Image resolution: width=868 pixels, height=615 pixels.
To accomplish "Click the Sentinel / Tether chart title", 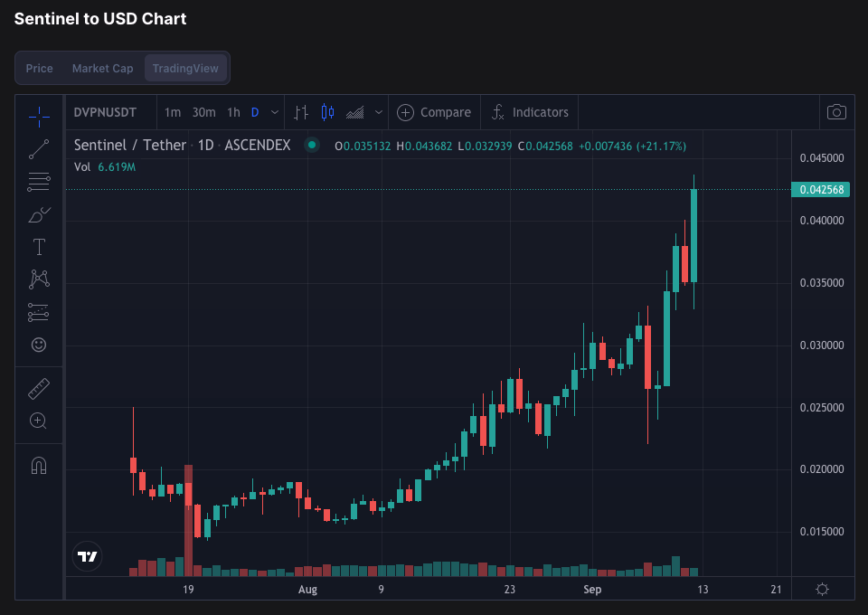I will 130,145.
